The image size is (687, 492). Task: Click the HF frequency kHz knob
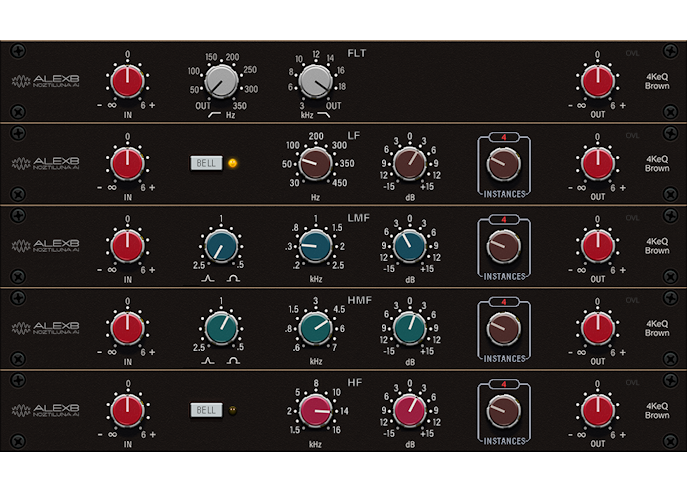(x=314, y=409)
